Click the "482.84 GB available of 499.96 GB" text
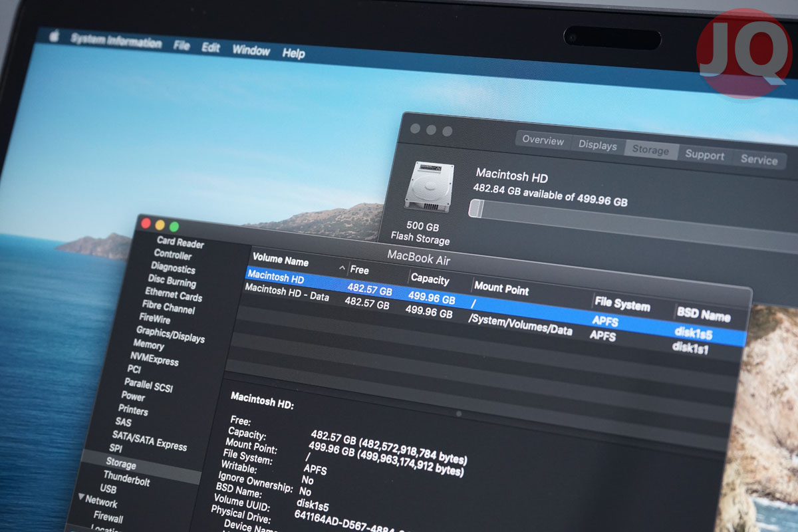This screenshot has height=532, width=798. [x=550, y=195]
